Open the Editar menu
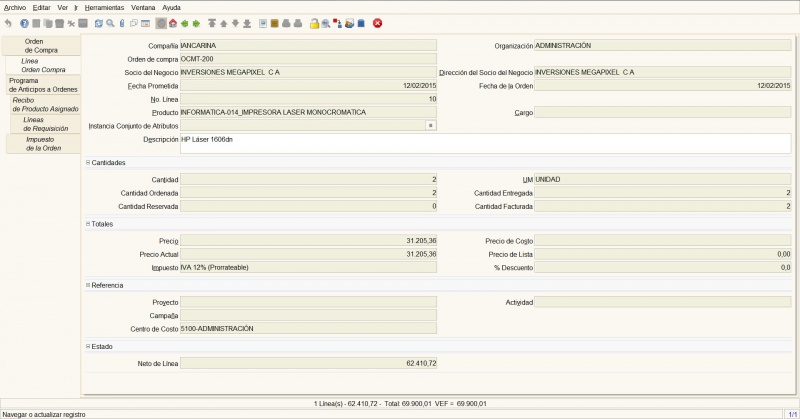This screenshot has width=800, height=419. [41, 8]
